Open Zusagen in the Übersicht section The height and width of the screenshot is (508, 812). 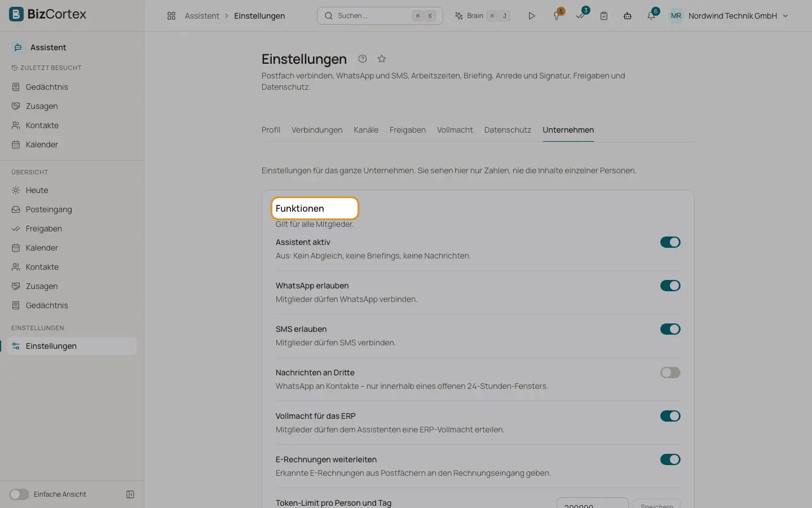pyautogui.click(x=72, y=286)
